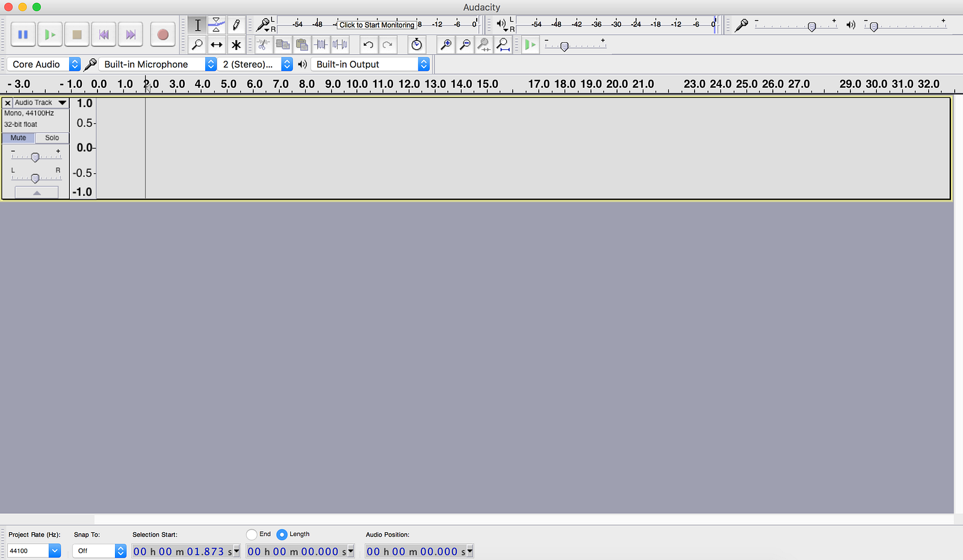Open the Selection Start time format menu
The image size is (963, 560).
click(x=237, y=551)
